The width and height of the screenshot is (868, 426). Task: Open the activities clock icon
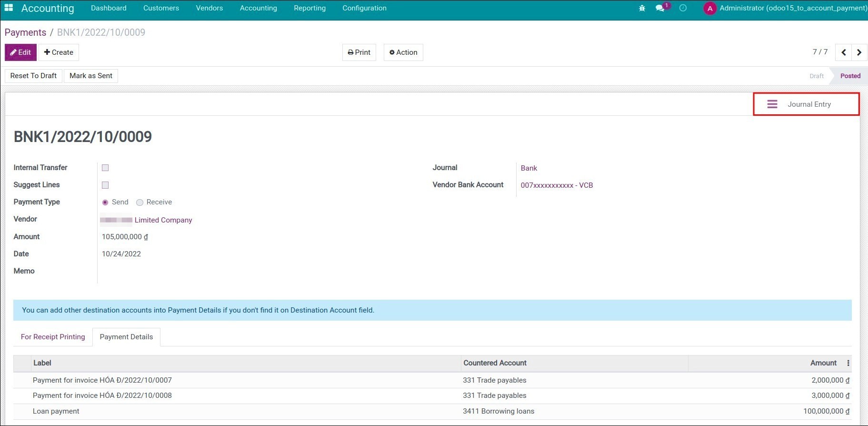pos(683,8)
